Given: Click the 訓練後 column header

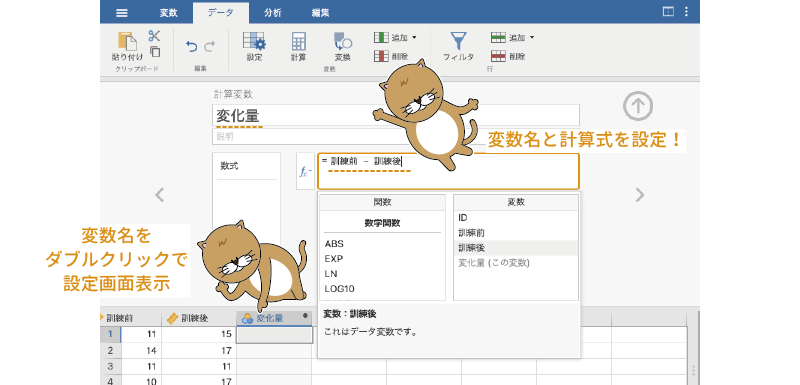Looking at the screenshot, I should tap(198, 318).
